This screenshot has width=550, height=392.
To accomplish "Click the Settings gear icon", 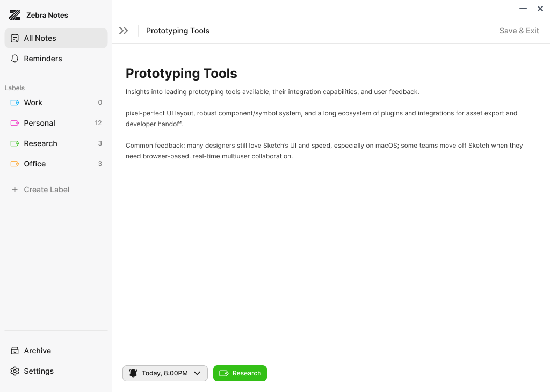I will pos(15,371).
